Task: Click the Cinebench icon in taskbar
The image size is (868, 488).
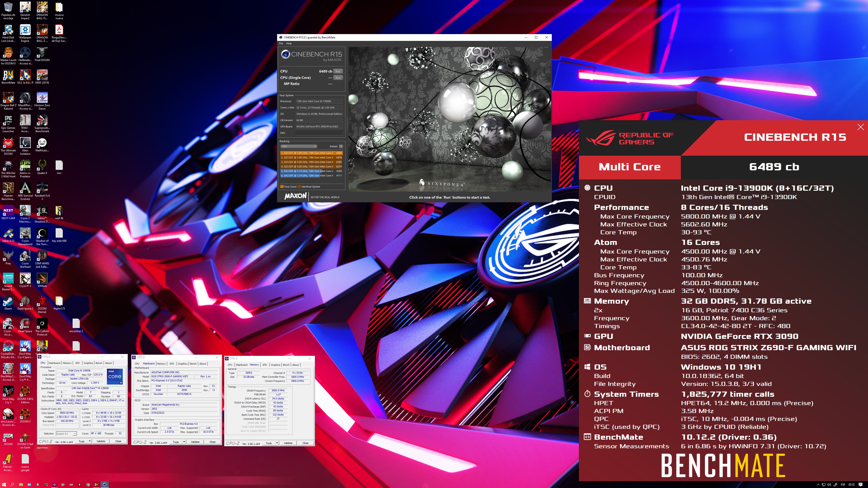Action: pyautogui.click(x=104, y=484)
